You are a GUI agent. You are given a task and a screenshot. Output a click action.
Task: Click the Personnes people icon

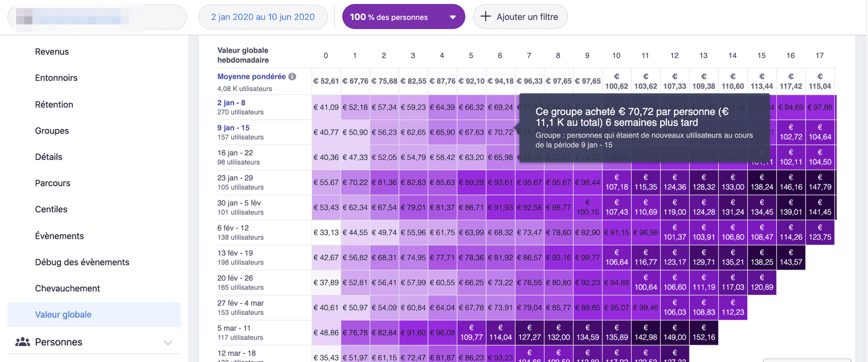click(x=23, y=342)
